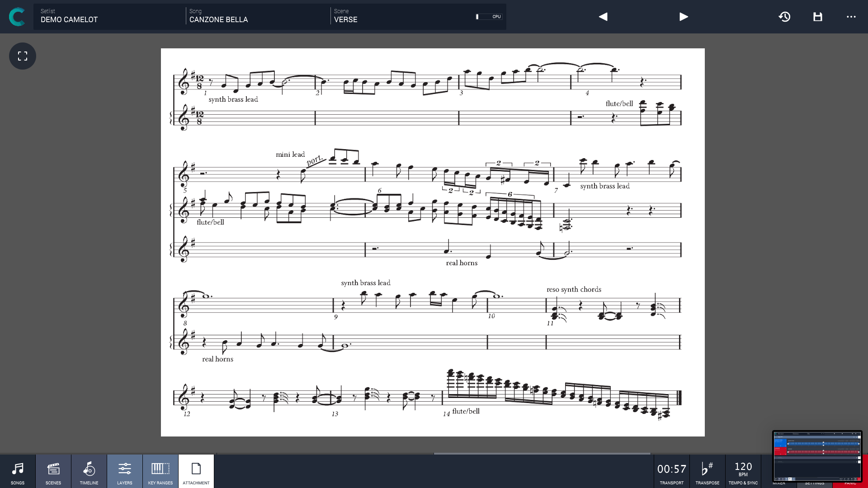Open the version history icon

pos(784,17)
